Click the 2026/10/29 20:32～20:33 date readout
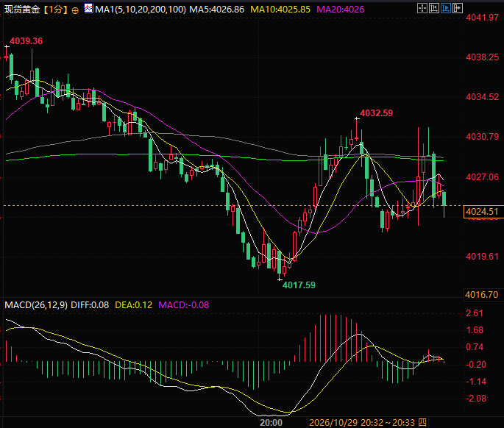This screenshot has width=504, height=428. point(368,423)
